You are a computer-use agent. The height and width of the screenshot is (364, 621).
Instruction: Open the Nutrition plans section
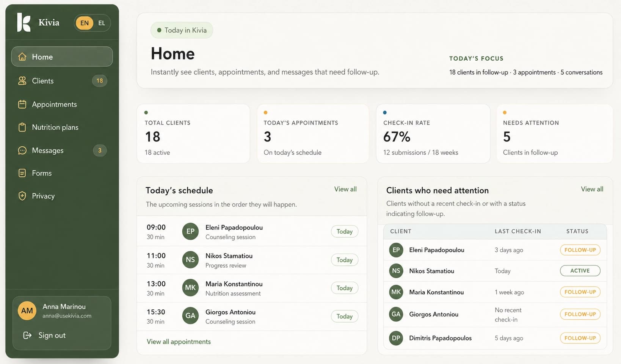62,127
